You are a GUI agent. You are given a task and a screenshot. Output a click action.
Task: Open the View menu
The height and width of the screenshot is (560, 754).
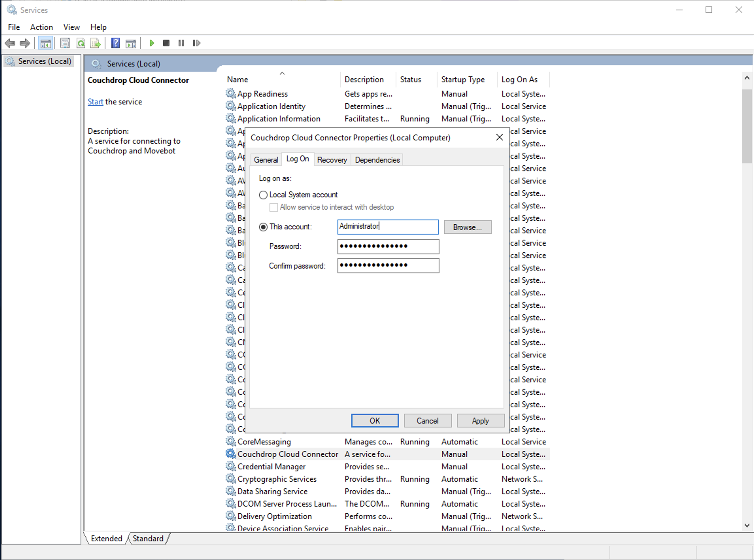click(72, 27)
